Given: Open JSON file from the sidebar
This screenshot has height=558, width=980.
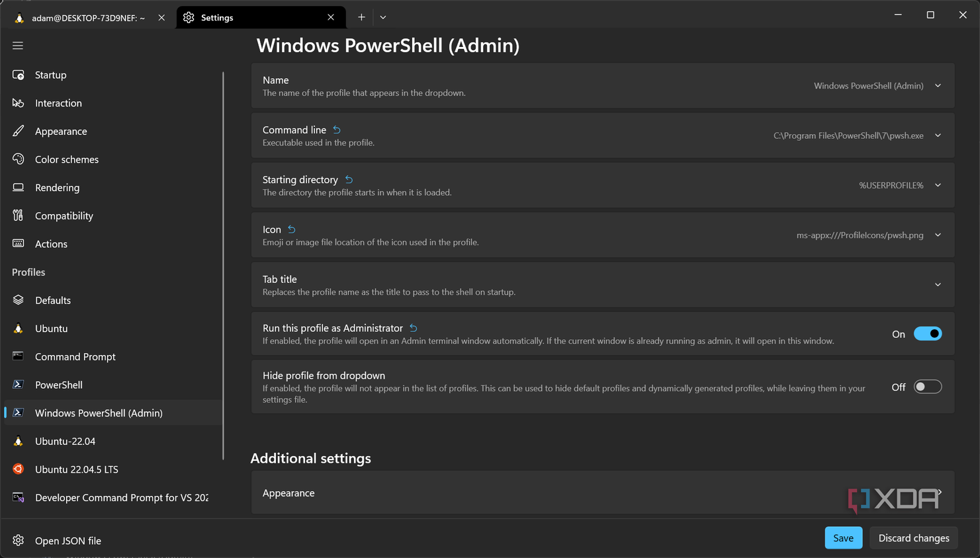Looking at the screenshot, I should 113,541.
